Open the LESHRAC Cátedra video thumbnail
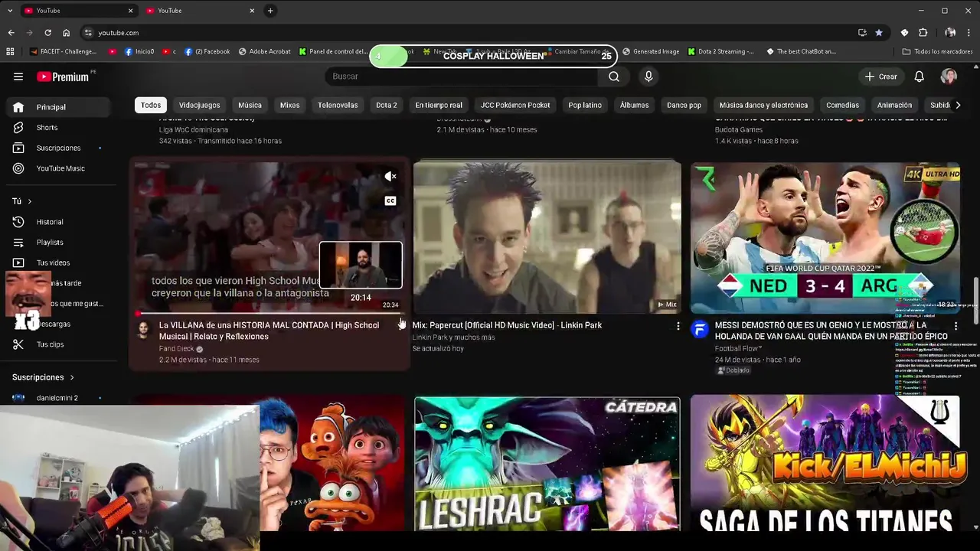The width and height of the screenshot is (980, 551). [547, 464]
